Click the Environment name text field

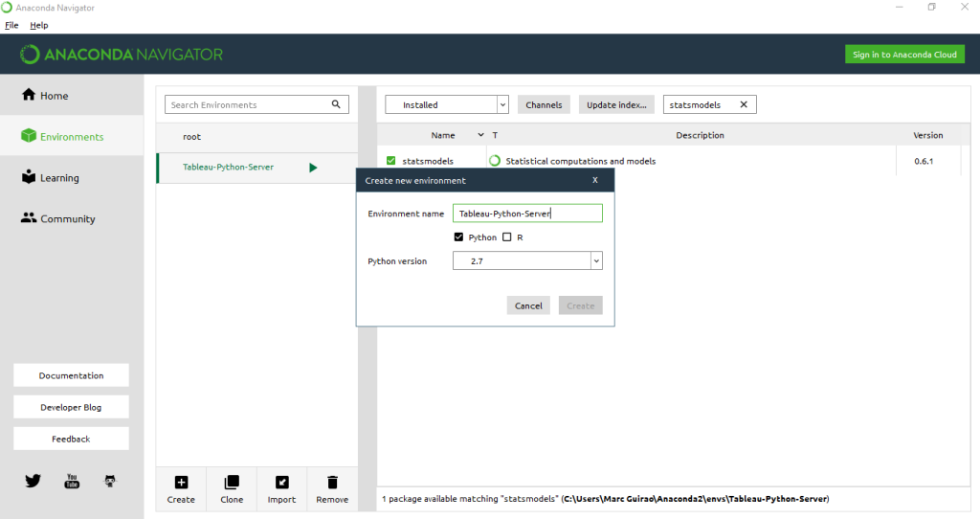pyautogui.click(x=527, y=214)
